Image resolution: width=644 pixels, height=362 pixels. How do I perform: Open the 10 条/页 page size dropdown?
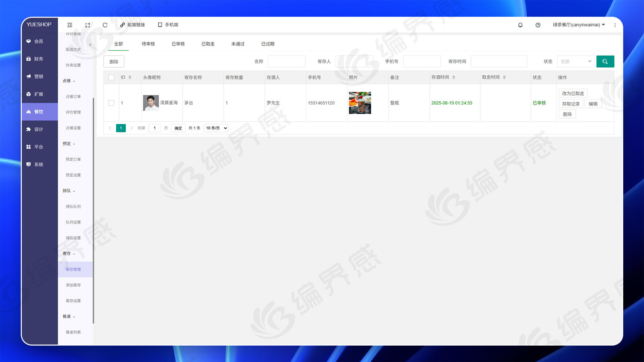[x=216, y=128]
